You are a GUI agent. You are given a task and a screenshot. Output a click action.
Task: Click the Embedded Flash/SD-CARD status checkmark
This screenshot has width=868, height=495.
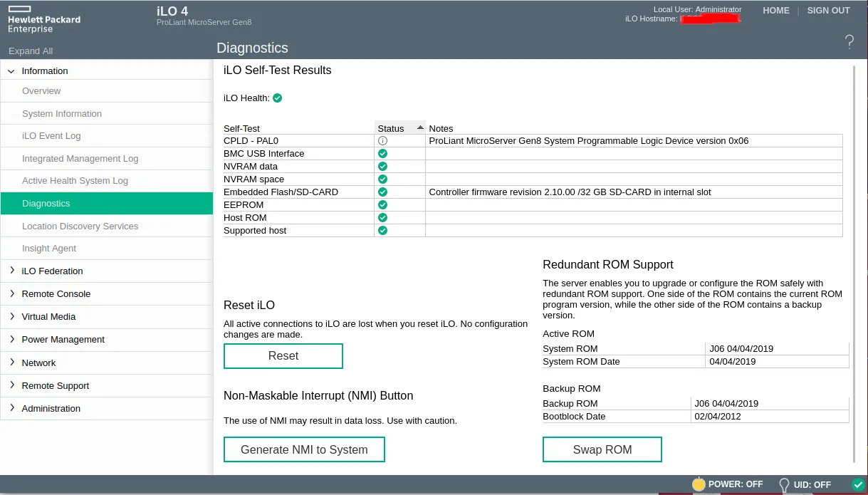coord(382,192)
